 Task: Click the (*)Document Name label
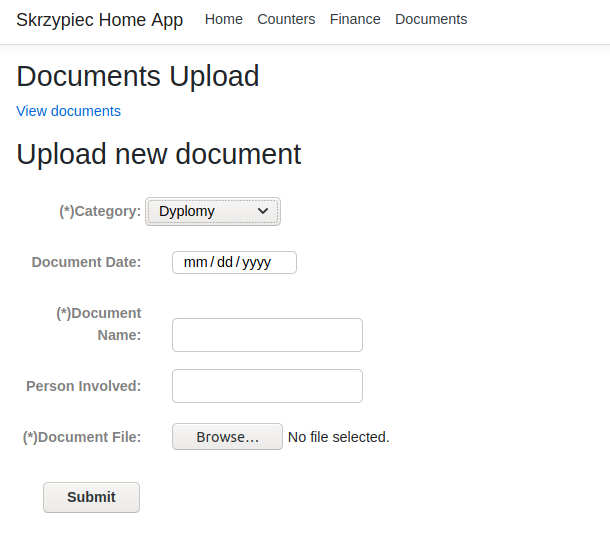point(99,324)
